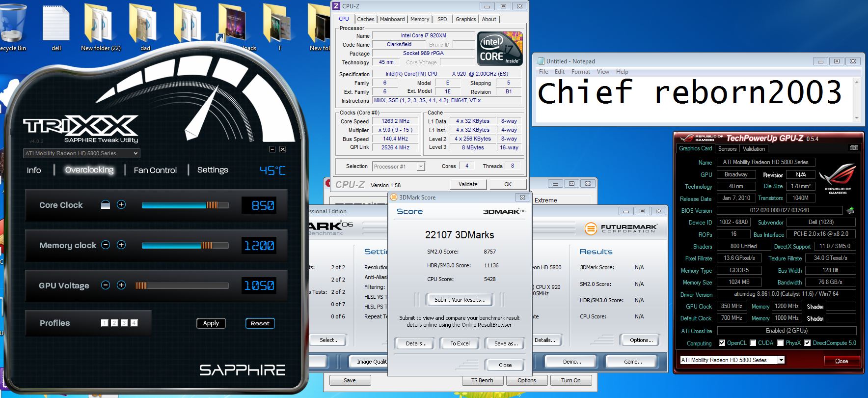This screenshot has width=868, height=398.
Task: Open the SPD tab in CPU-Z
Action: (x=442, y=19)
